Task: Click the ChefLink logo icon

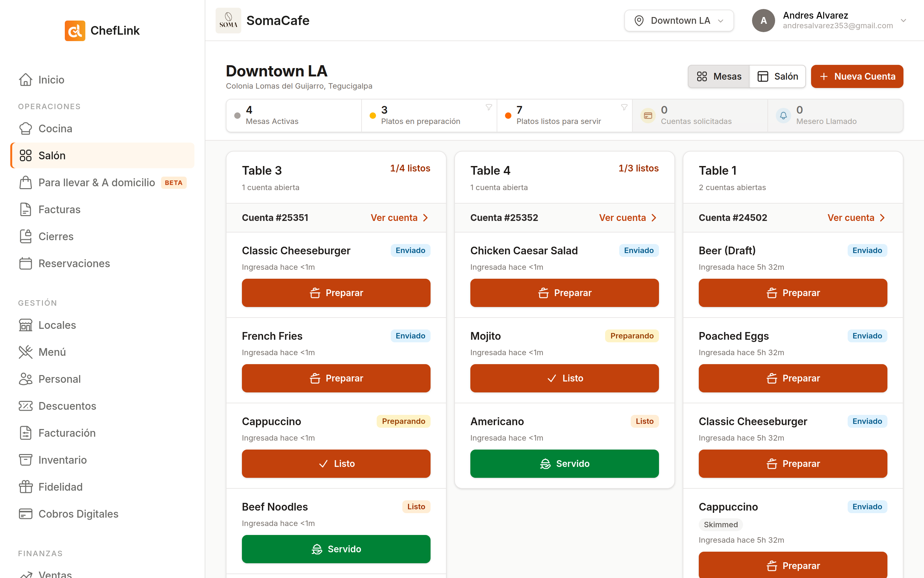Action: click(75, 31)
